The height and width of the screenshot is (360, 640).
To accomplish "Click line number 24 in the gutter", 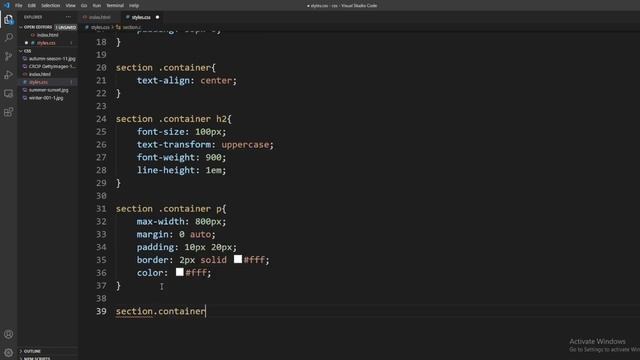I will click(101, 119).
